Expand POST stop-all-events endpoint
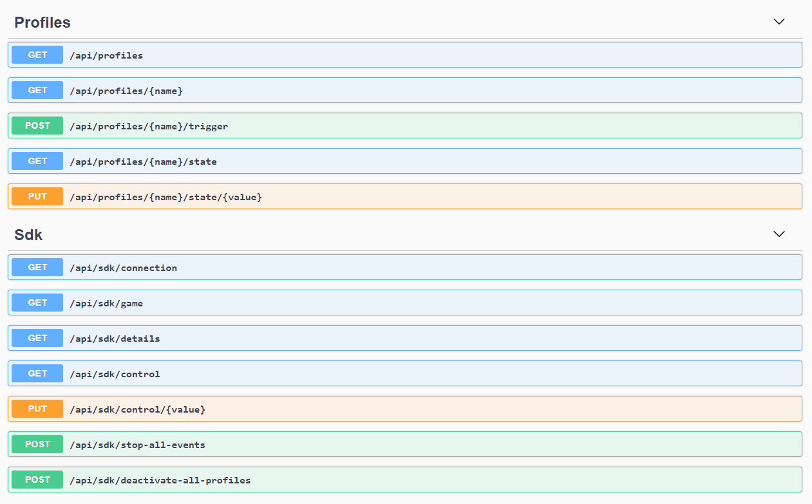812x504 pixels. (x=405, y=444)
